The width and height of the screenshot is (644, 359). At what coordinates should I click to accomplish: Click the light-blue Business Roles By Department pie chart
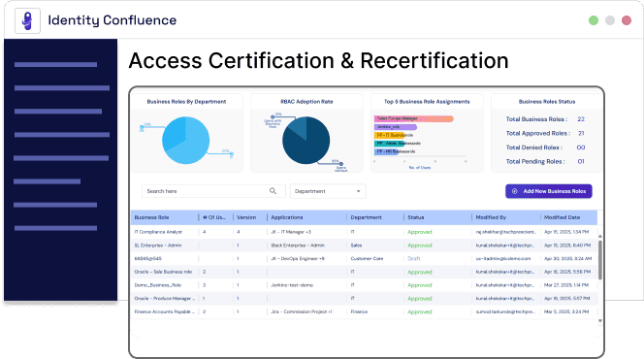pyautogui.click(x=185, y=141)
